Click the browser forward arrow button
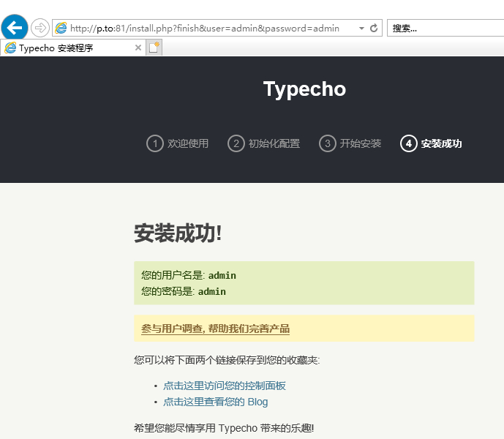The height and width of the screenshot is (439, 504). point(40,28)
